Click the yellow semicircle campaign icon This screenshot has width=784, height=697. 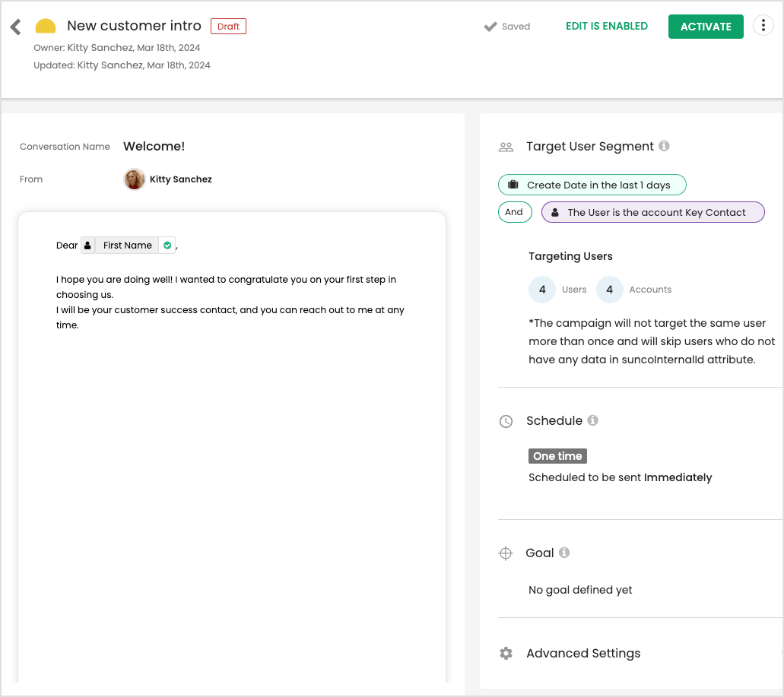pos(46,26)
